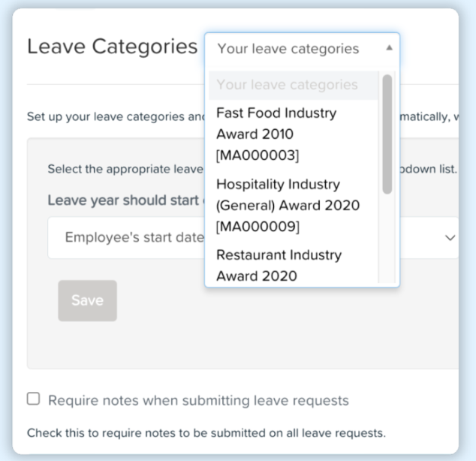Click the [MA000003] code in the Fast Food option
This screenshot has height=461, width=476.
[x=258, y=155]
